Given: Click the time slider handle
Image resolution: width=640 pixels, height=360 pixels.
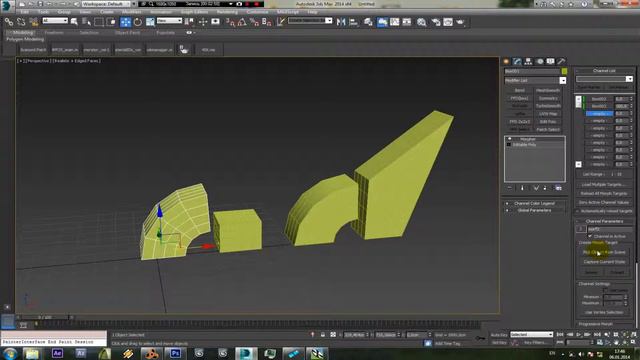Looking at the screenshot, I should pos(45,317).
